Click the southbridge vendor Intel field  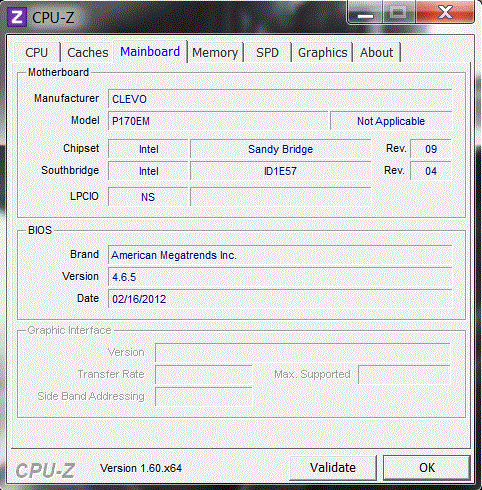click(x=148, y=171)
